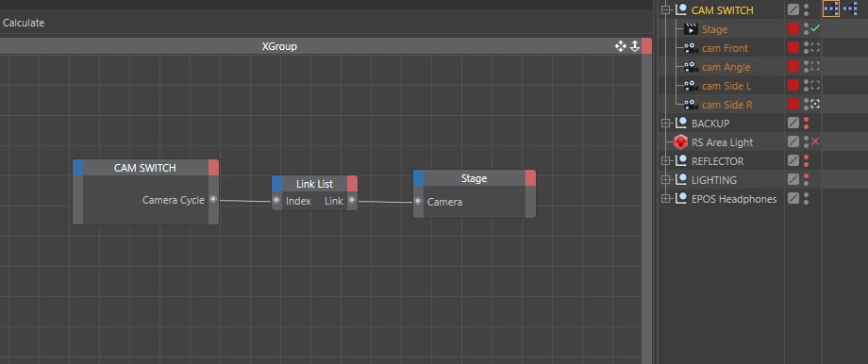Click the Link output port

point(352,201)
